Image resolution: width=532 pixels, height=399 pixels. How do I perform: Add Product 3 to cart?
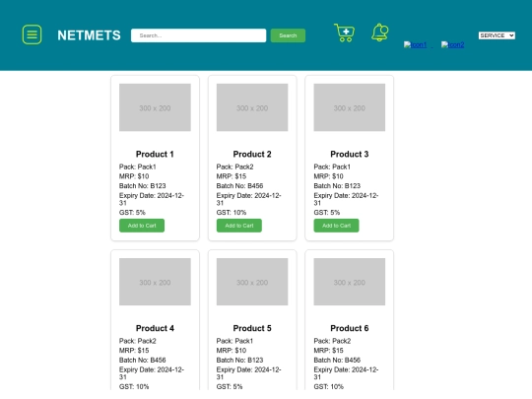[336, 226]
